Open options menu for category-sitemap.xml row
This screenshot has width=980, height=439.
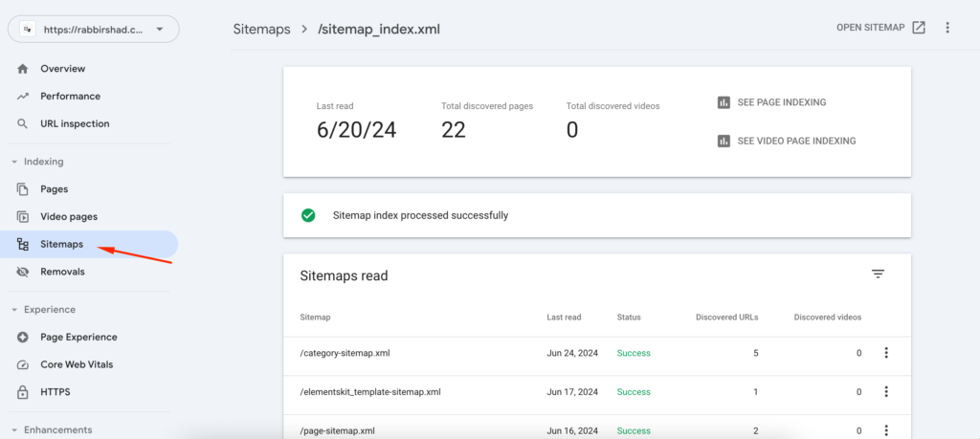(x=886, y=353)
